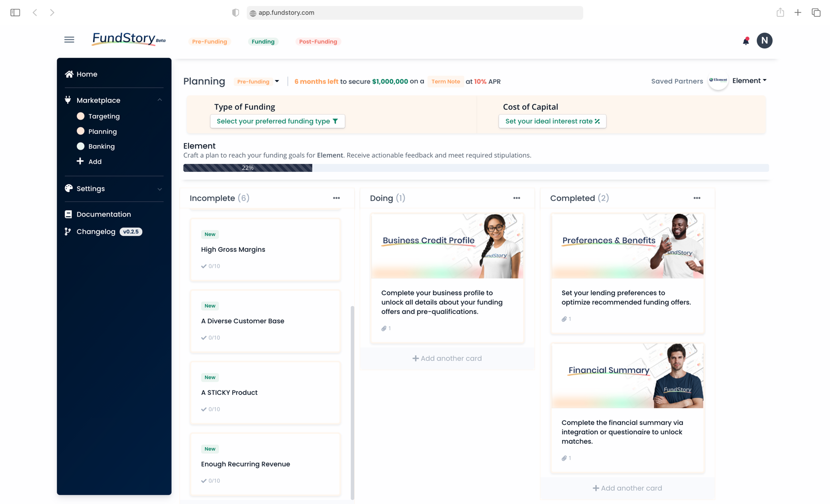Open Targeting in the sidebar
Screen dimensions: 830x504
(x=104, y=116)
